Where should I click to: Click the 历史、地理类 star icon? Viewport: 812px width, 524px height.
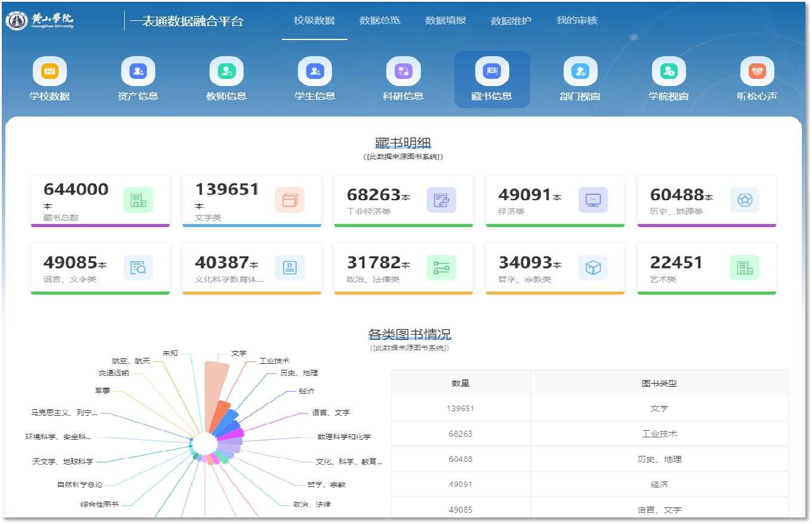click(745, 200)
